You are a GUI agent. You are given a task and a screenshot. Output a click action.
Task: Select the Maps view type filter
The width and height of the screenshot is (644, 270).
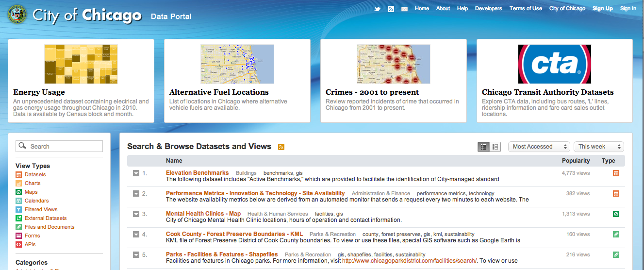point(31,192)
